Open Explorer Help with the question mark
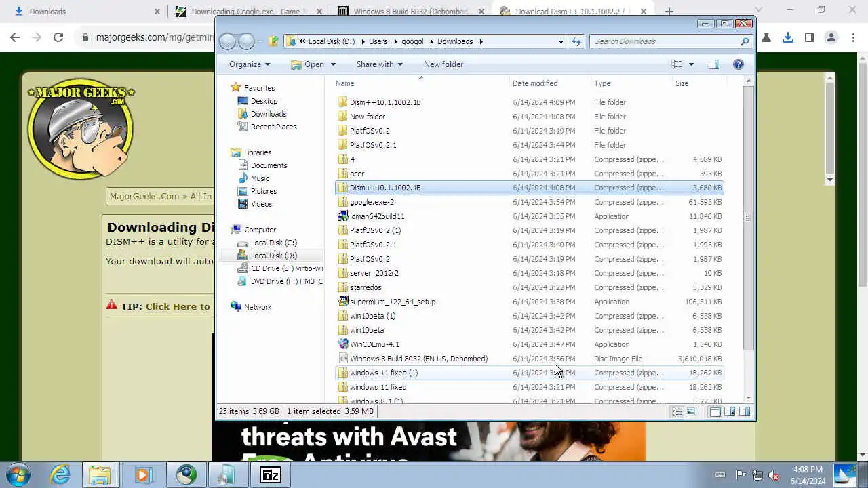 738,64
